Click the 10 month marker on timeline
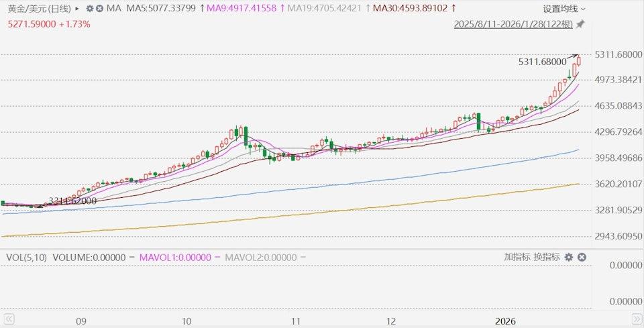 186,321
